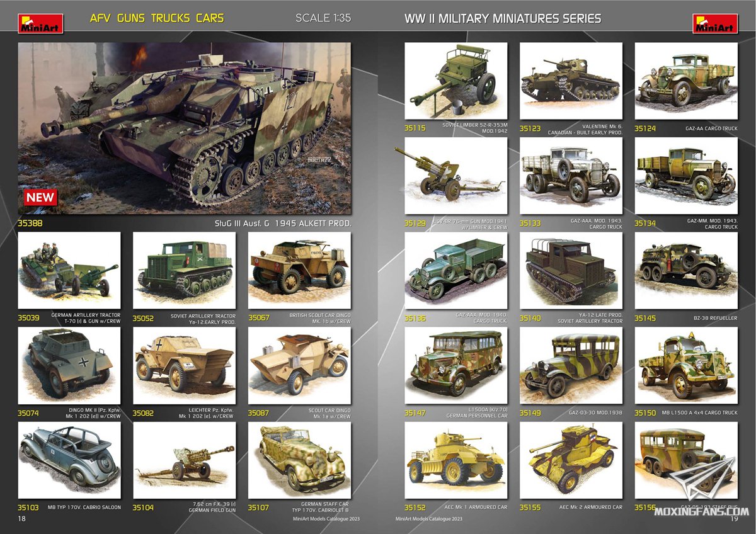Open the large StuG III Ausf. G artwork
This screenshot has height=534, width=756.
(185, 128)
